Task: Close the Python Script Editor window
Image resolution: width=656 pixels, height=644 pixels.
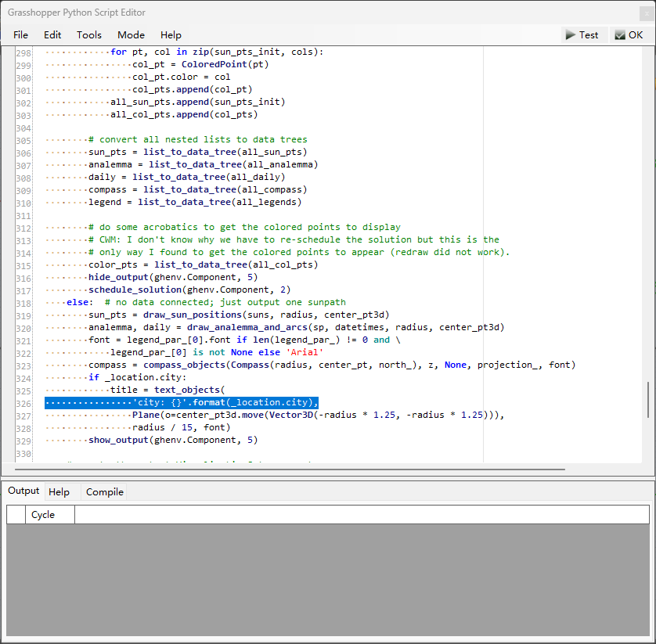Action: (x=647, y=13)
